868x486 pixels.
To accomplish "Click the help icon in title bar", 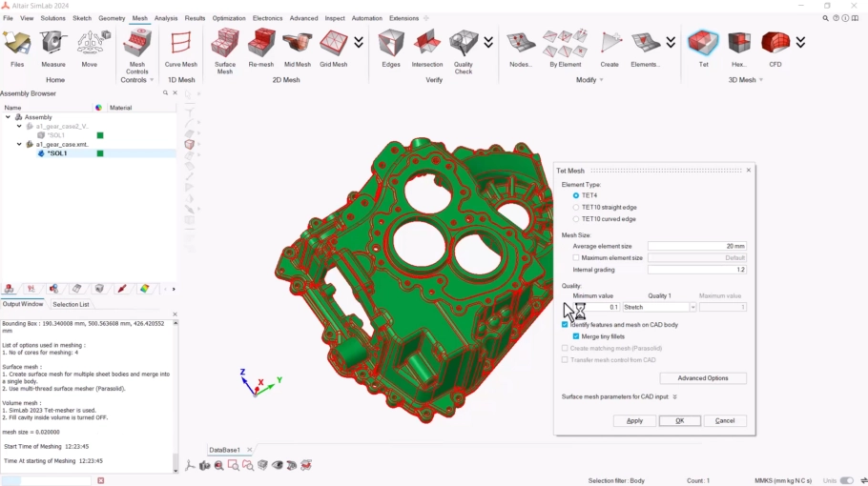I will [x=836, y=18].
